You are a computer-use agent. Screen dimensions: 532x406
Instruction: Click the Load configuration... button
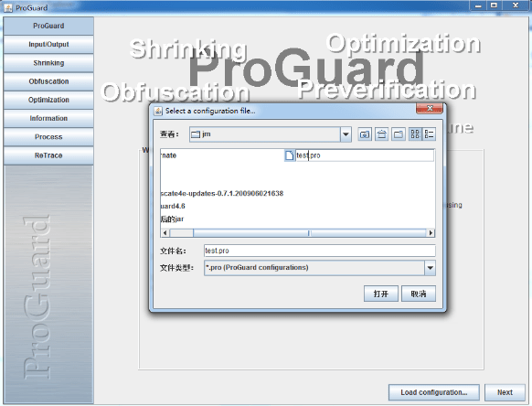tap(434, 392)
